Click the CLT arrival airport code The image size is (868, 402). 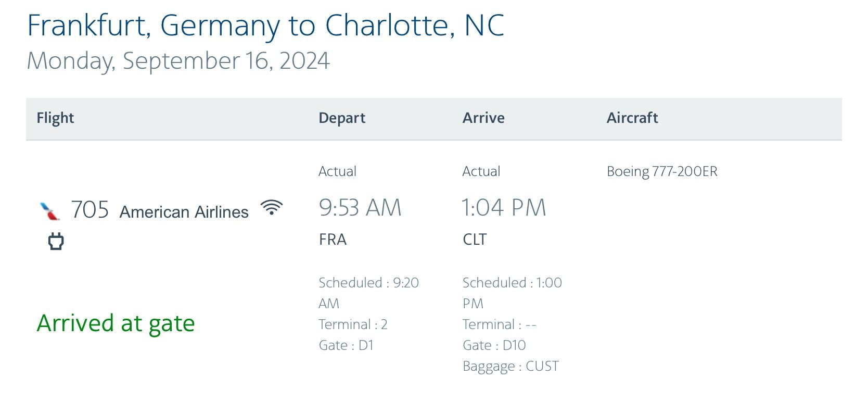pyautogui.click(x=475, y=240)
